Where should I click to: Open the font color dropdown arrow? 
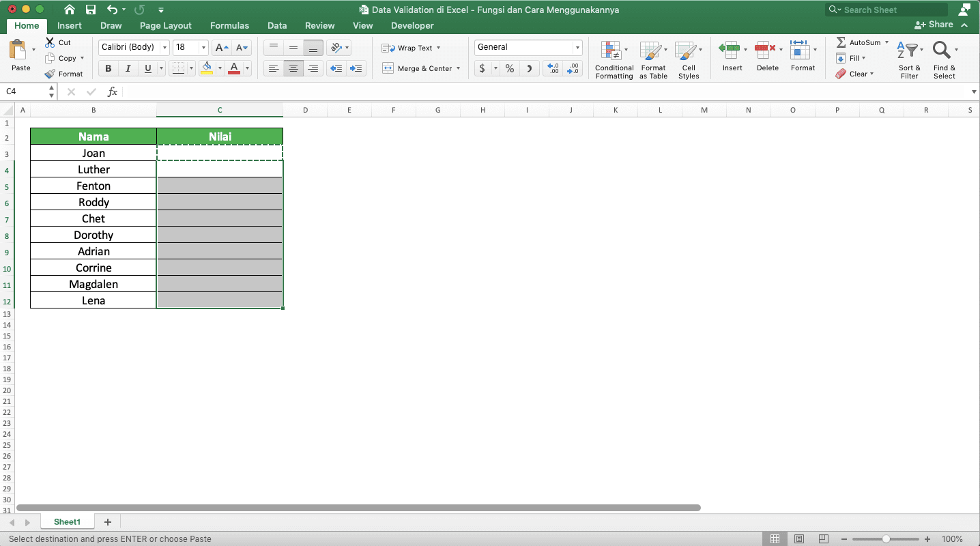tap(247, 68)
